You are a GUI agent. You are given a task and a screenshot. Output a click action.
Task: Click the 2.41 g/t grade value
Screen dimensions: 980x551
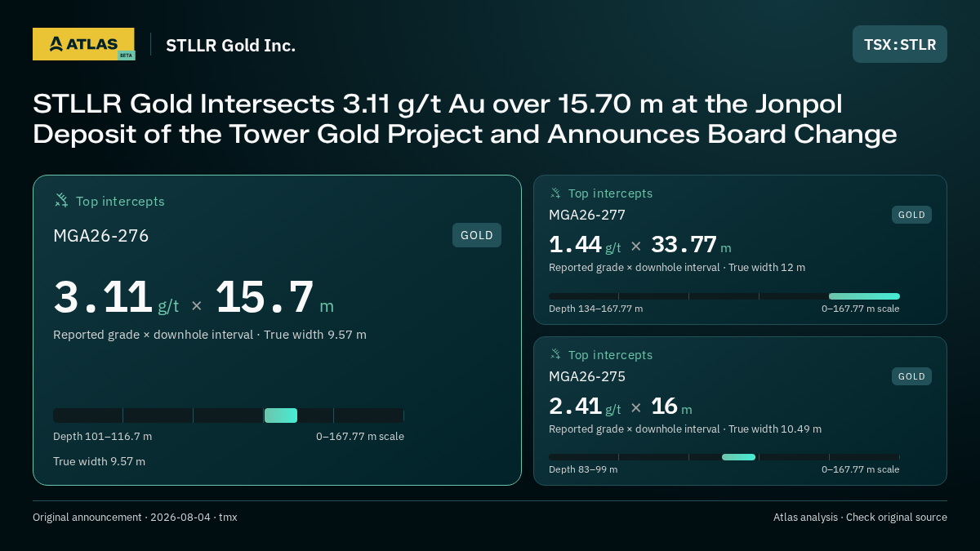pyautogui.click(x=585, y=407)
